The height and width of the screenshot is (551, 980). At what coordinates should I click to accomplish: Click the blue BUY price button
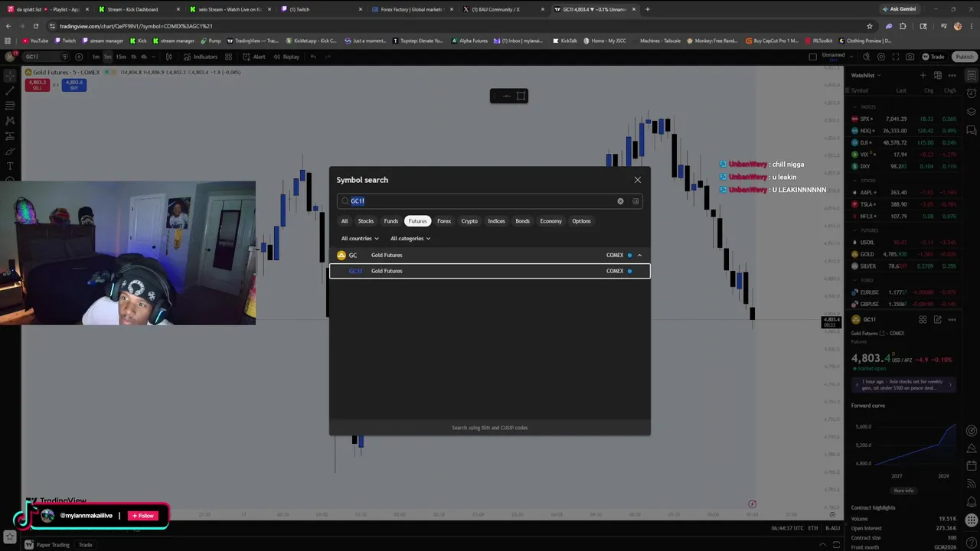(74, 85)
